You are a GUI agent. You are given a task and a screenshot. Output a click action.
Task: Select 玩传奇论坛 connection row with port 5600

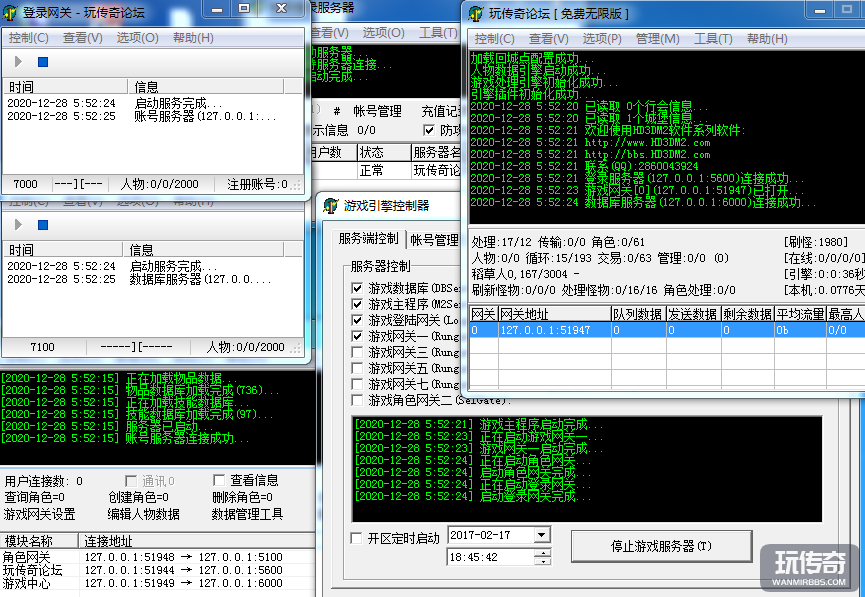point(157,570)
